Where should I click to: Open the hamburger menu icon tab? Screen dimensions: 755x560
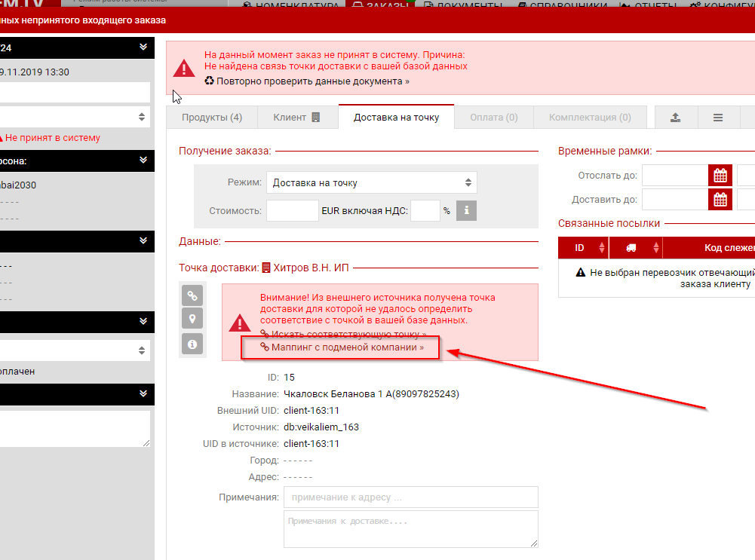[x=718, y=118]
